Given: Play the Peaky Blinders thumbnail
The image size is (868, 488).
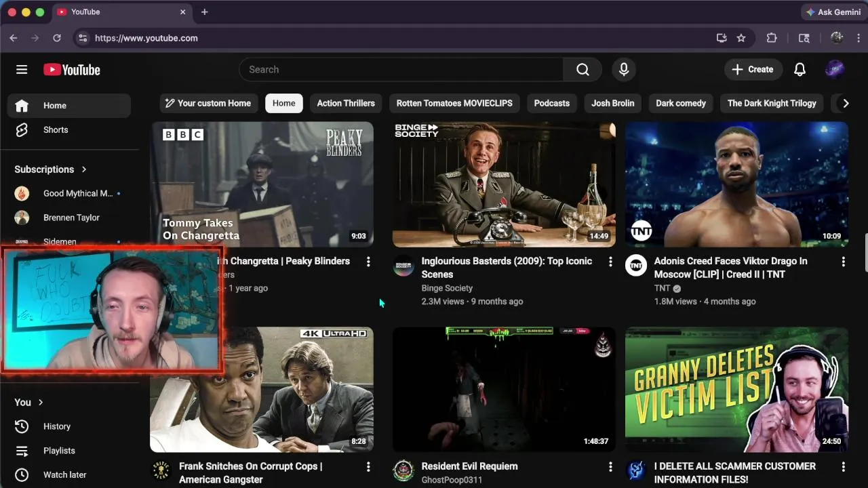Looking at the screenshot, I should [262, 184].
